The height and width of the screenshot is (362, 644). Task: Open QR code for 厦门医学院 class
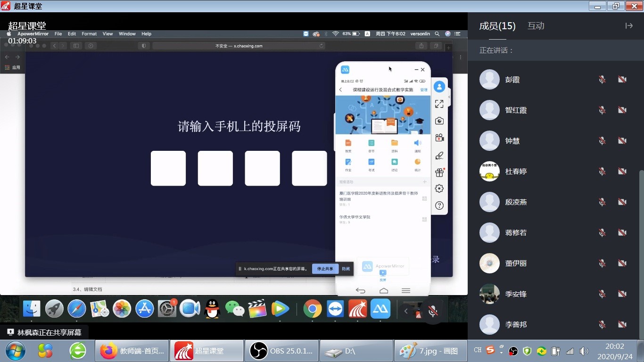[424, 198]
